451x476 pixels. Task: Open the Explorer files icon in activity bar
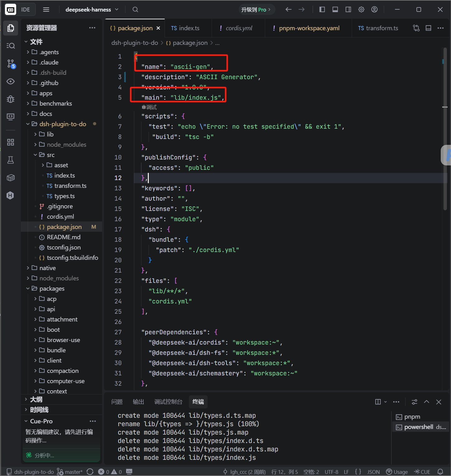tap(11, 28)
